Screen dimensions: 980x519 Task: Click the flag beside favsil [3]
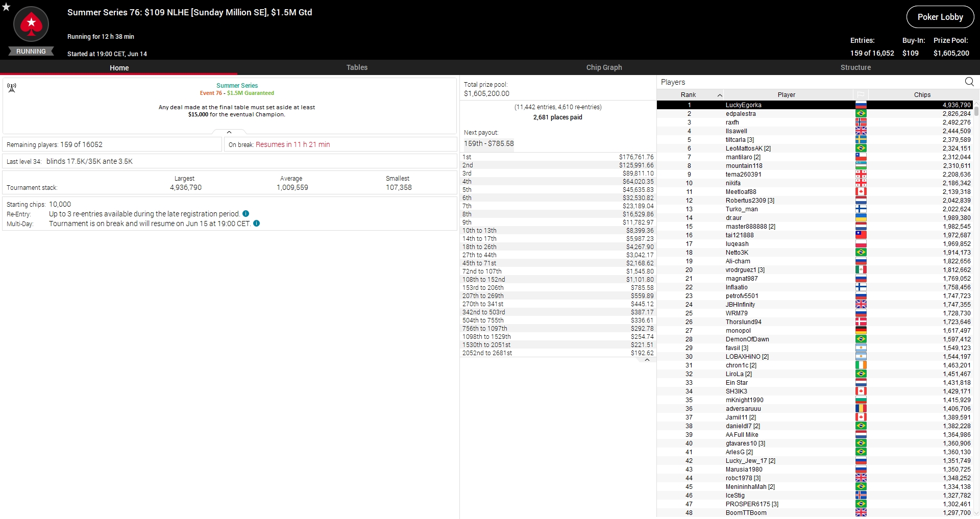click(x=861, y=348)
